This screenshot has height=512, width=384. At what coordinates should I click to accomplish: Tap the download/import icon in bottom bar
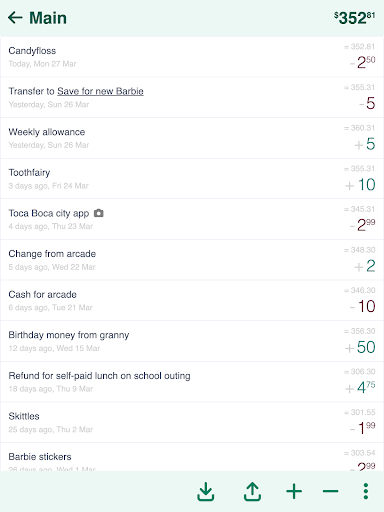(206, 492)
